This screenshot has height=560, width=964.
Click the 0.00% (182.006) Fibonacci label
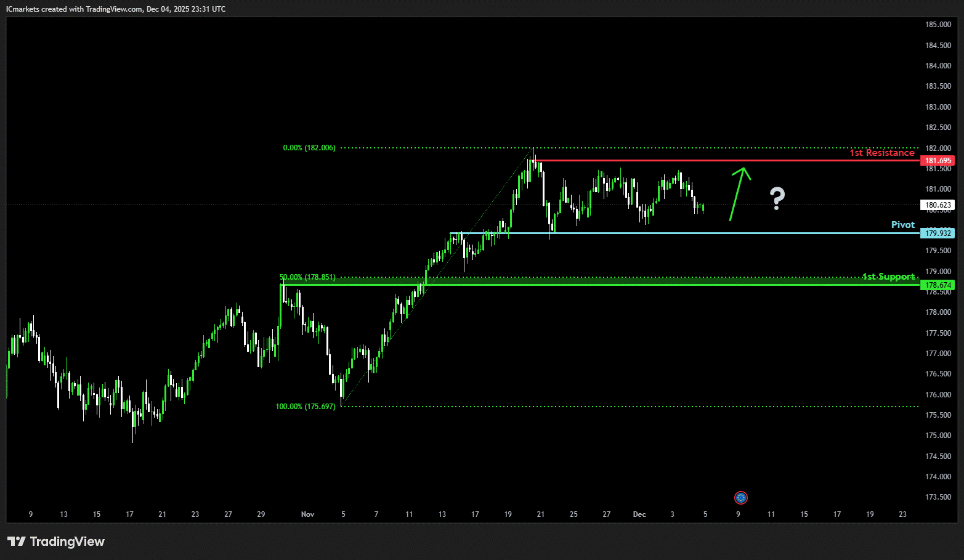309,148
